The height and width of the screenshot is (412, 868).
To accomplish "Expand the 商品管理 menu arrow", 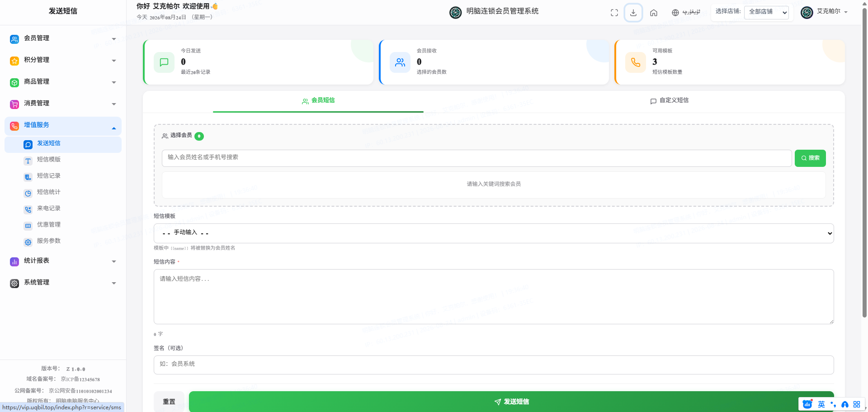I will 114,83.
